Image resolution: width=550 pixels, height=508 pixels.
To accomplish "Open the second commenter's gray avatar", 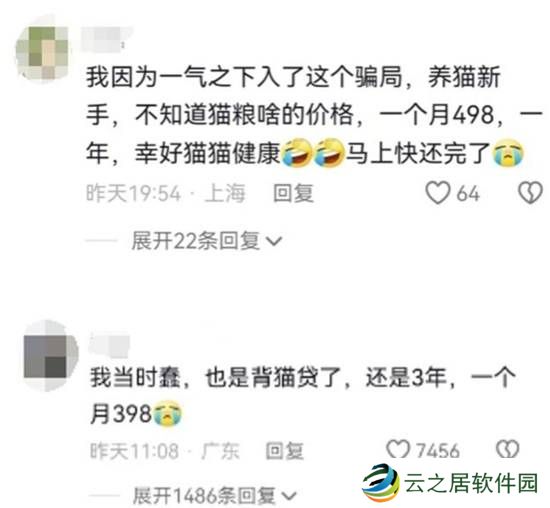I will point(49,355).
